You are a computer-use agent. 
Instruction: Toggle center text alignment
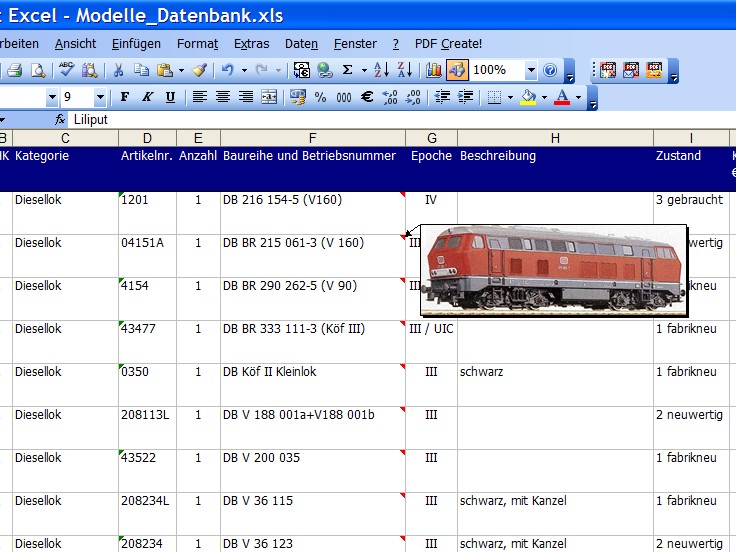click(x=222, y=97)
